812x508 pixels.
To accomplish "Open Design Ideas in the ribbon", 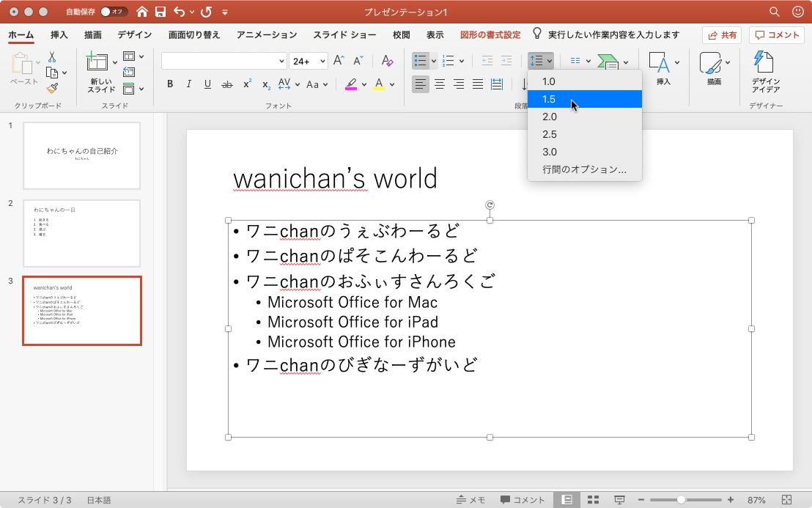I will click(765, 72).
